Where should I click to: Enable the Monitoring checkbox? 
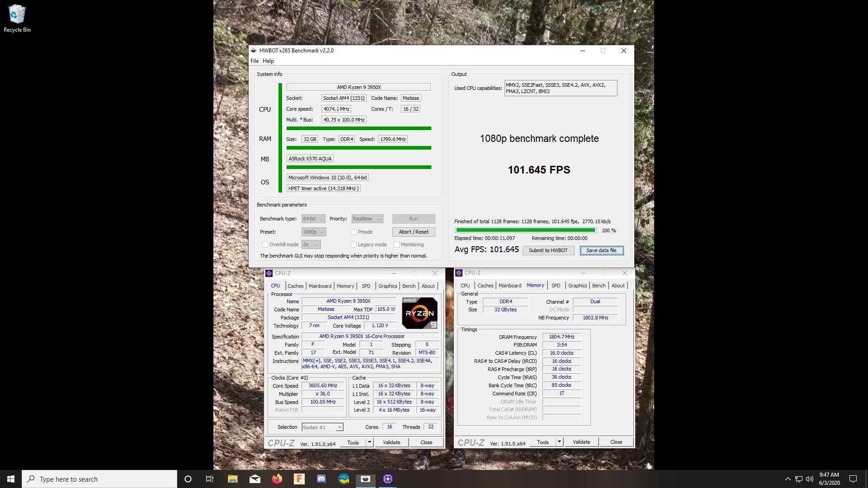pyautogui.click(x=396, y=244)
